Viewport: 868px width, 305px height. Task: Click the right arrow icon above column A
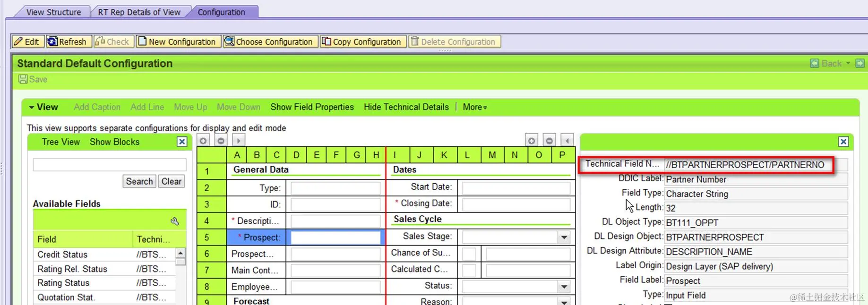[238, 141]
